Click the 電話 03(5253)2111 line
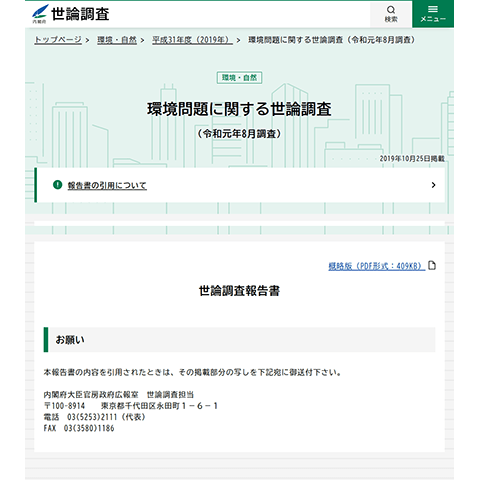 tap(94, 417)
